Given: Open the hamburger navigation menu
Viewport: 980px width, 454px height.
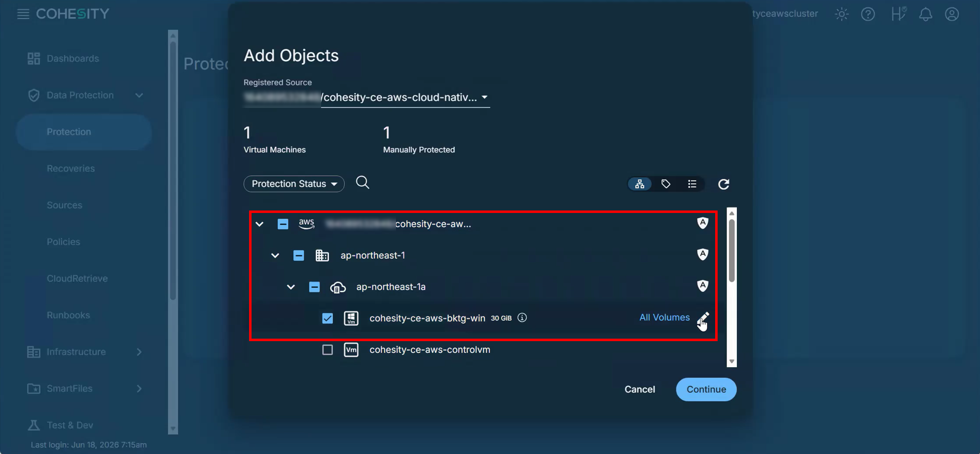Looking at the screenshot, I should pos(23,14).
